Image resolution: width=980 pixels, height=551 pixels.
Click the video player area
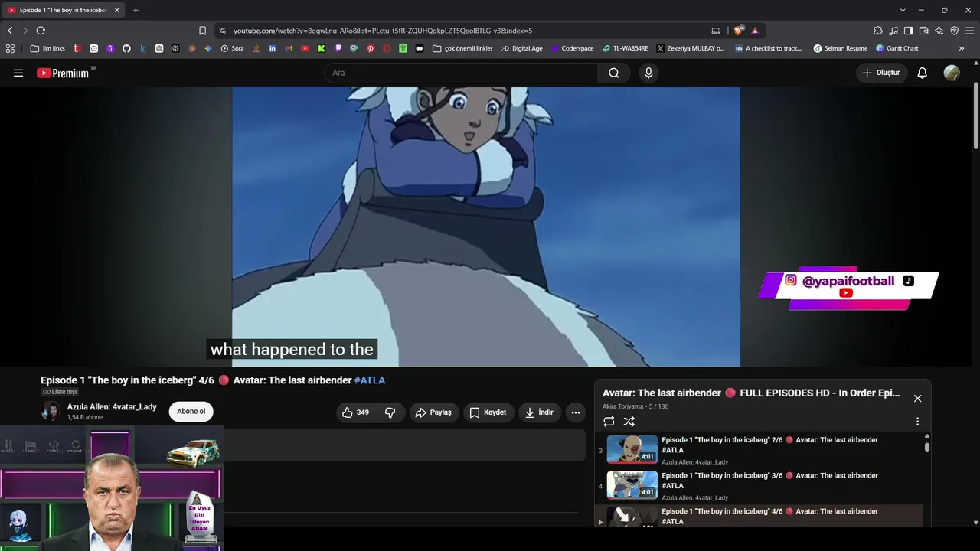pyautogui.click(x=486, y=227)
